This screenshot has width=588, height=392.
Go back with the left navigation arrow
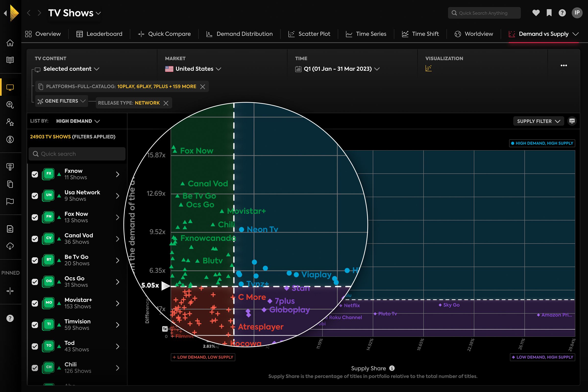pos(29,13)
